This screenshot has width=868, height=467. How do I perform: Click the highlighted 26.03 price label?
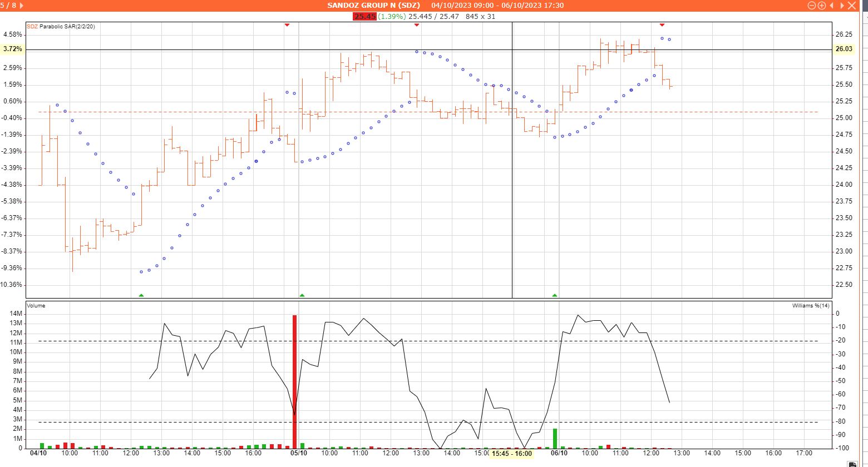click(844, 49)
